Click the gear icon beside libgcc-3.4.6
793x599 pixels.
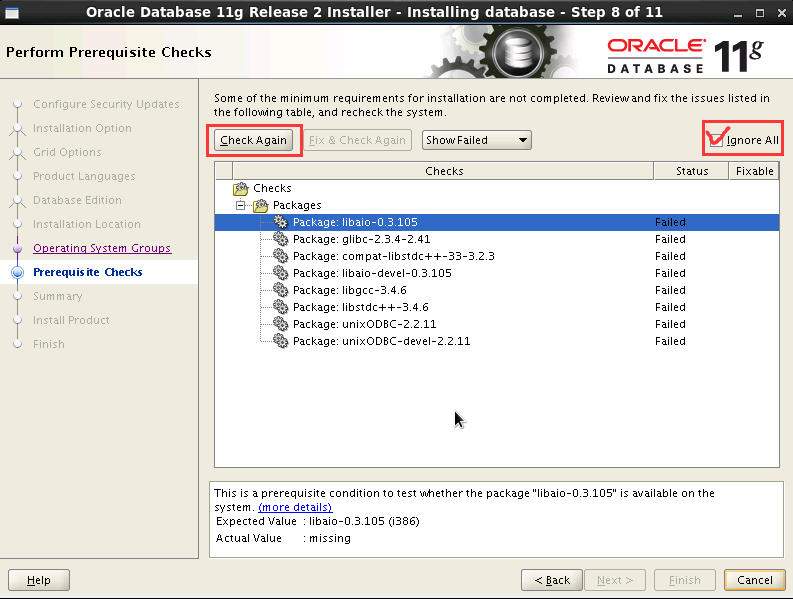pyautogui.click(x=281, y=290)
